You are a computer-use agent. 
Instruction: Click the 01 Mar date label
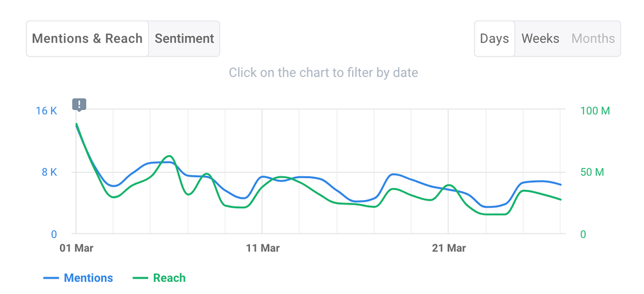pyautogui.click(x=76, y=248)
